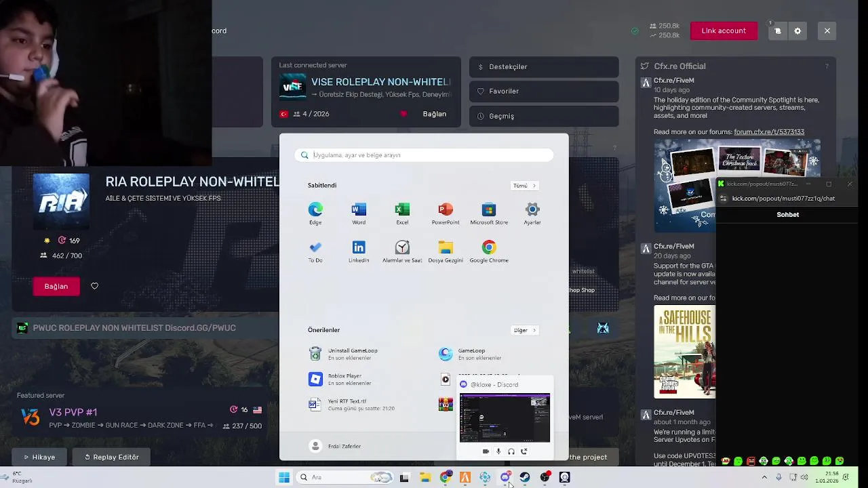Show hidden system tray icons

[765, 477]
